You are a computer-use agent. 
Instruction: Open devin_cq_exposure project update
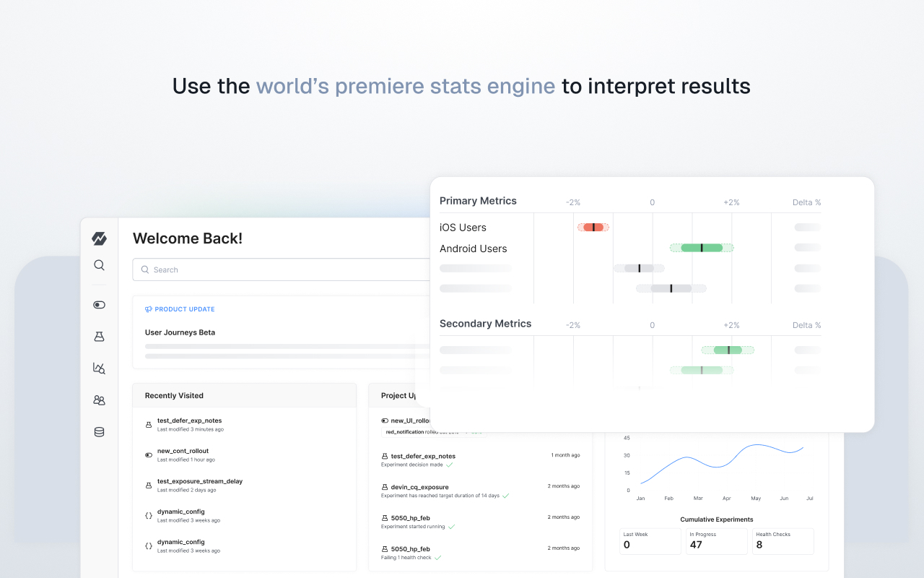coord(419,487)
